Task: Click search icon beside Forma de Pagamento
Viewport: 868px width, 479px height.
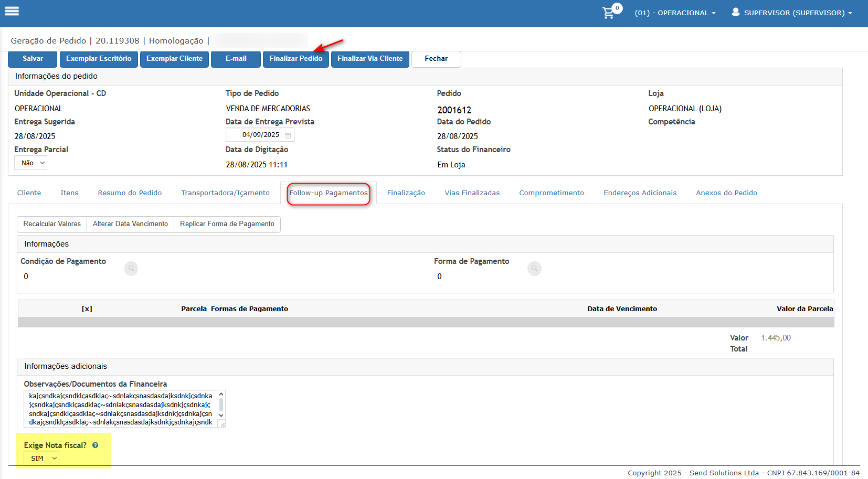Action: coord(534,269)
